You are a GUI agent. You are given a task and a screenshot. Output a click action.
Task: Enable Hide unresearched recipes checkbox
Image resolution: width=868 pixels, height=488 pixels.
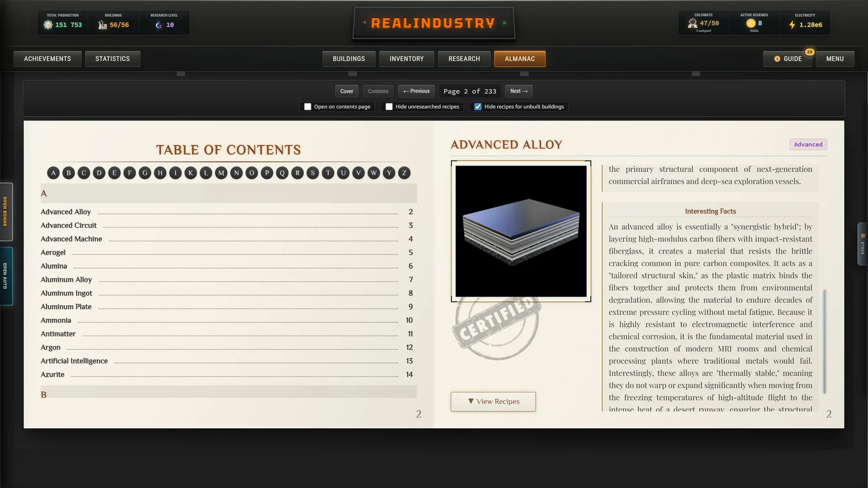click(389, 107)
